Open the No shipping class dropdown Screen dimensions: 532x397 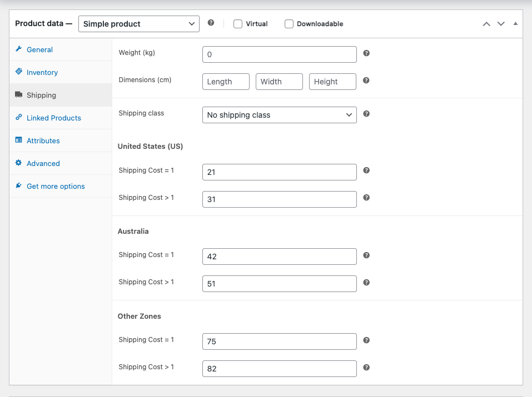[x=279, y=115]
